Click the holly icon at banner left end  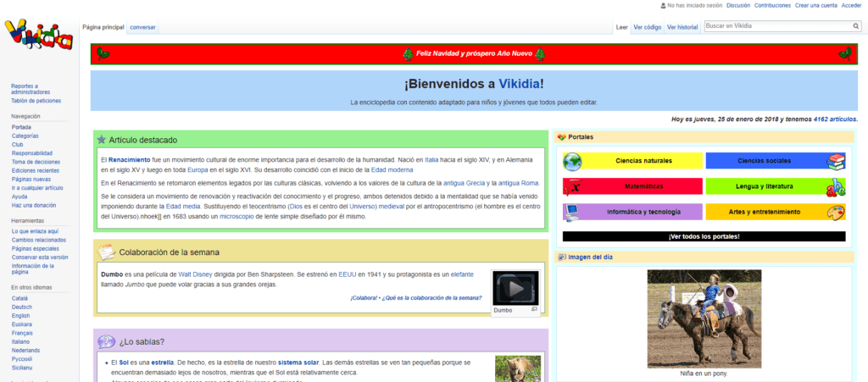(x=103, y=53)
